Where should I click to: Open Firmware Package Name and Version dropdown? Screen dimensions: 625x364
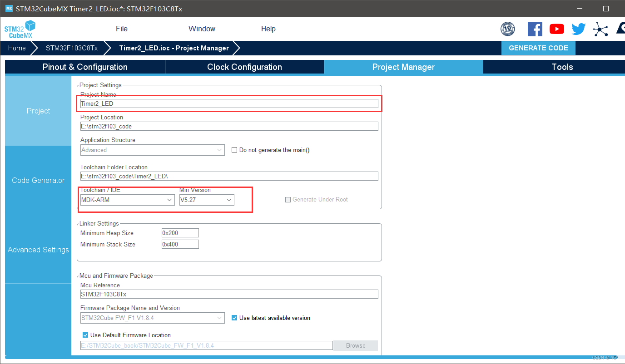(152, 318)
